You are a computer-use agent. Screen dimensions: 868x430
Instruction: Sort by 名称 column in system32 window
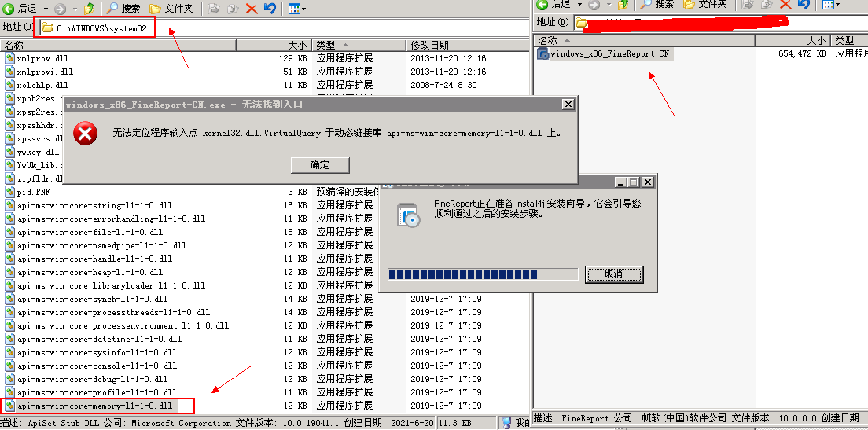click(x=119, y=46)
